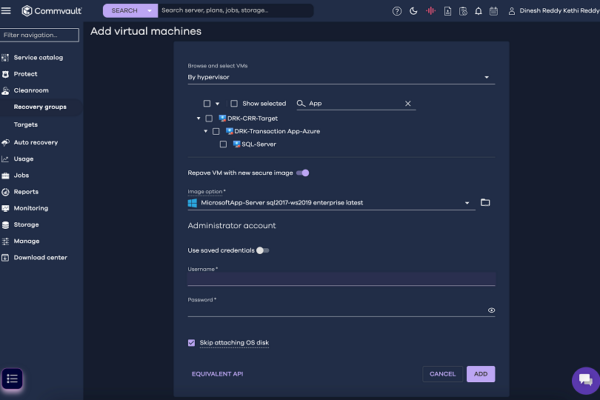Open Download center label

40,258
